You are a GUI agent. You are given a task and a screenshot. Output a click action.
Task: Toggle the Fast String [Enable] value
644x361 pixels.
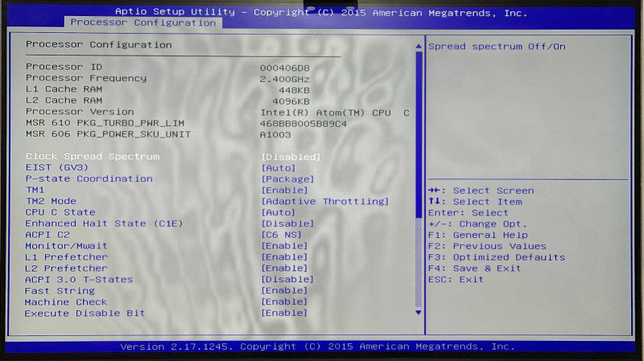[284, 290]
